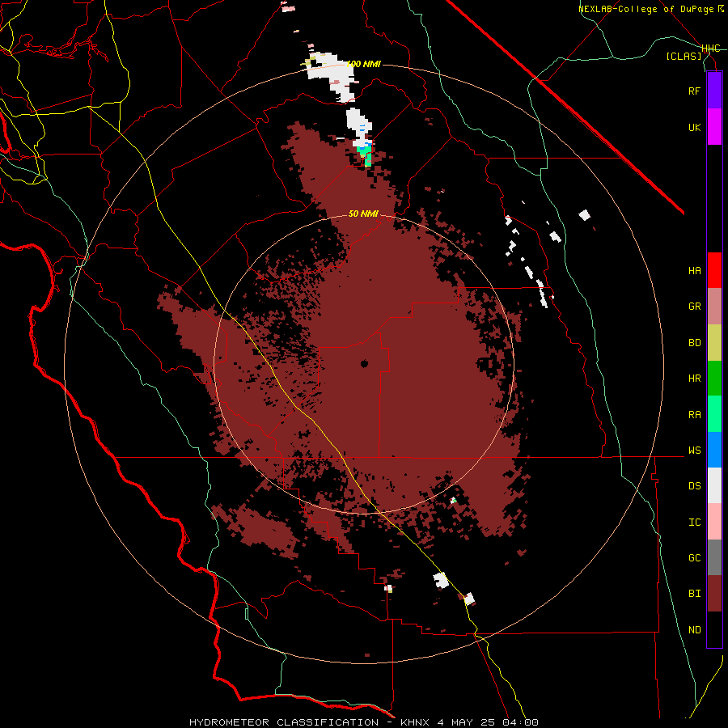
Task: Click the blue WS legend swatch
Action: point(714,451)
